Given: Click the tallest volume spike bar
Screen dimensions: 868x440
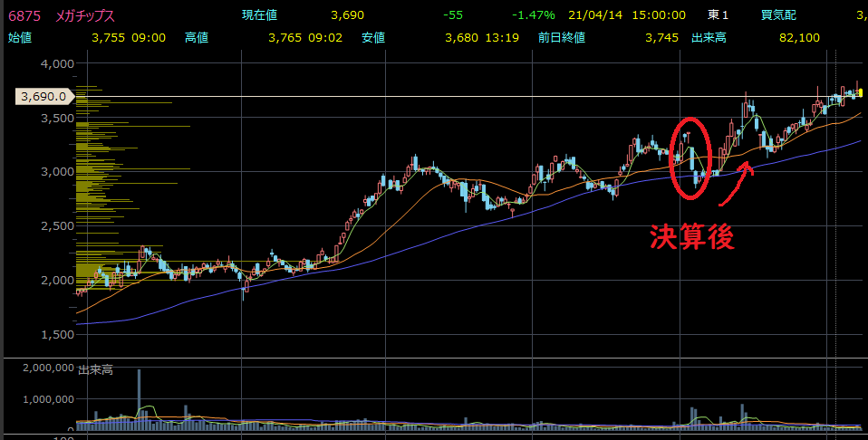Looking at the screenshot, I should [139, 394].
